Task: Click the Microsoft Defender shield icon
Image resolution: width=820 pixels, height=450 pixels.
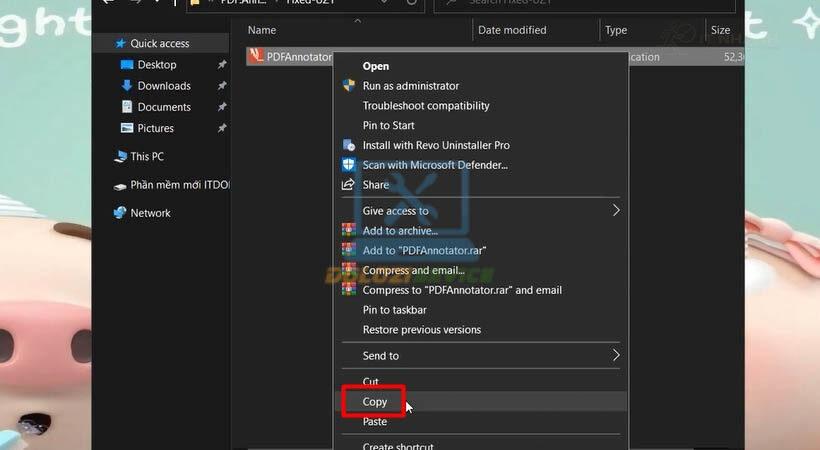Action: 348,165
